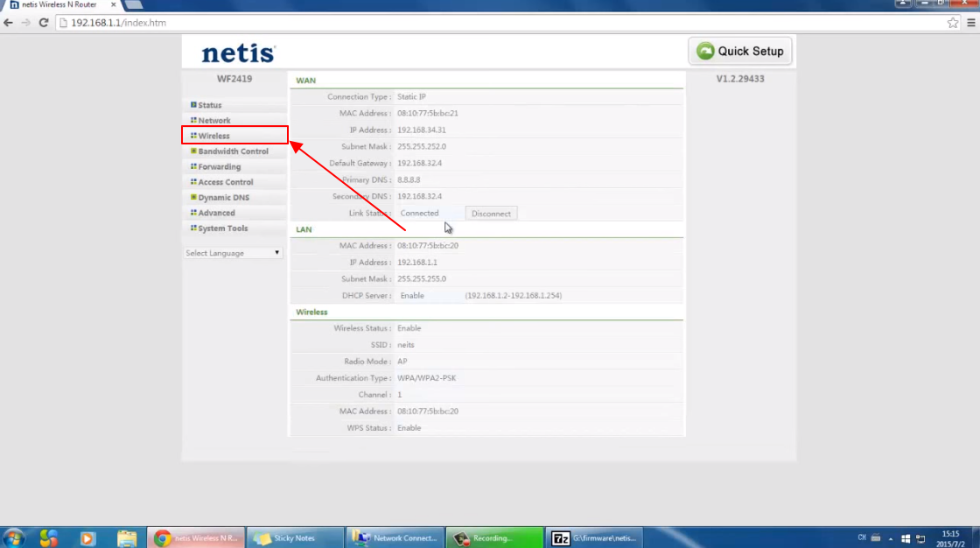Click the Quick Setup button
Screen dimensions: 980x548
coord(740,52)
